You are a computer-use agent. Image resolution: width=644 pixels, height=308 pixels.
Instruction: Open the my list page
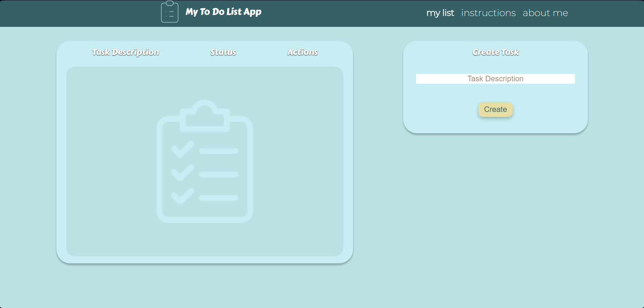click(440, 13)
